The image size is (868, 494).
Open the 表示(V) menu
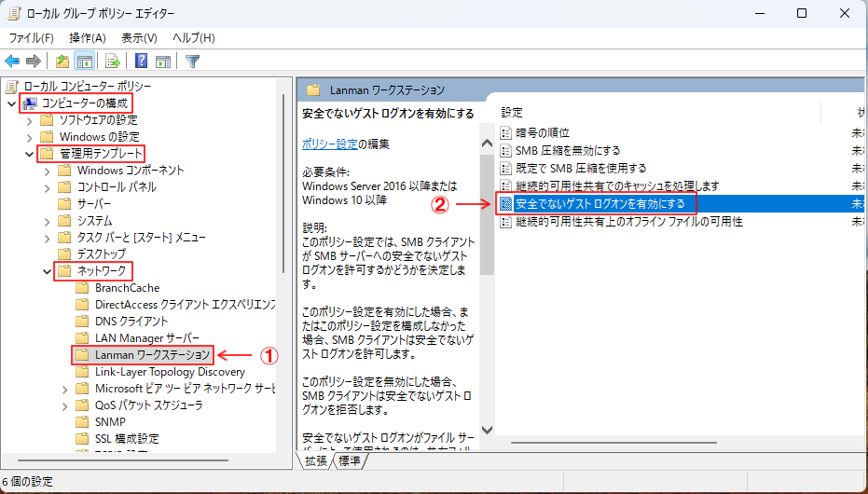[x=140, y=38]
